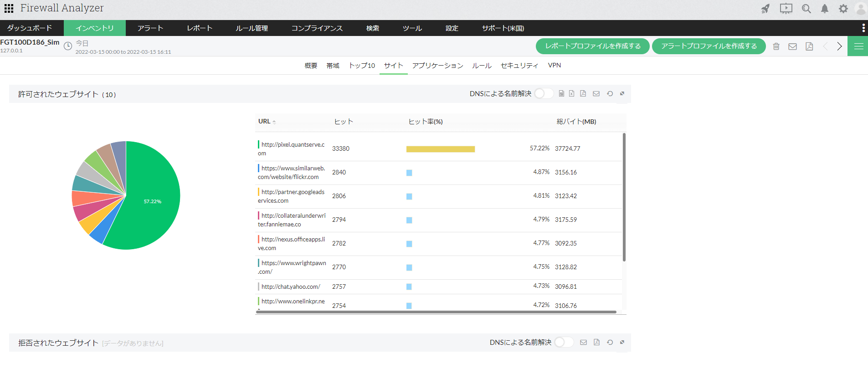Go to the next device with right chevron

(x=839, y=46)
